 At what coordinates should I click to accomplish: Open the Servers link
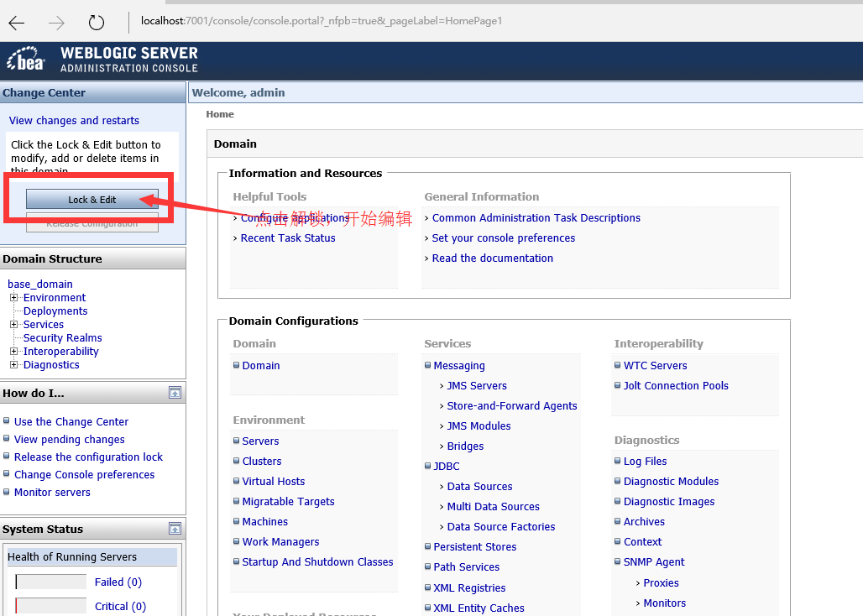[260, 441]
